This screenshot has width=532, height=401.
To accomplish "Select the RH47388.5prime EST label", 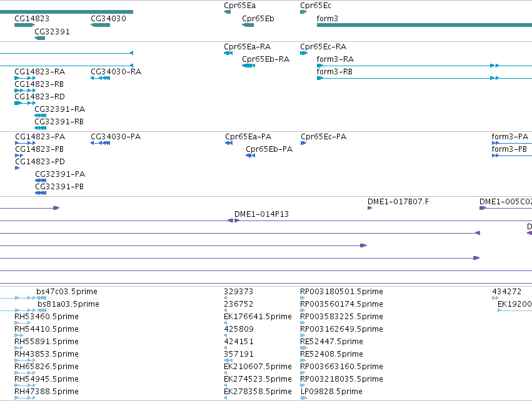I will pos(46,392).
